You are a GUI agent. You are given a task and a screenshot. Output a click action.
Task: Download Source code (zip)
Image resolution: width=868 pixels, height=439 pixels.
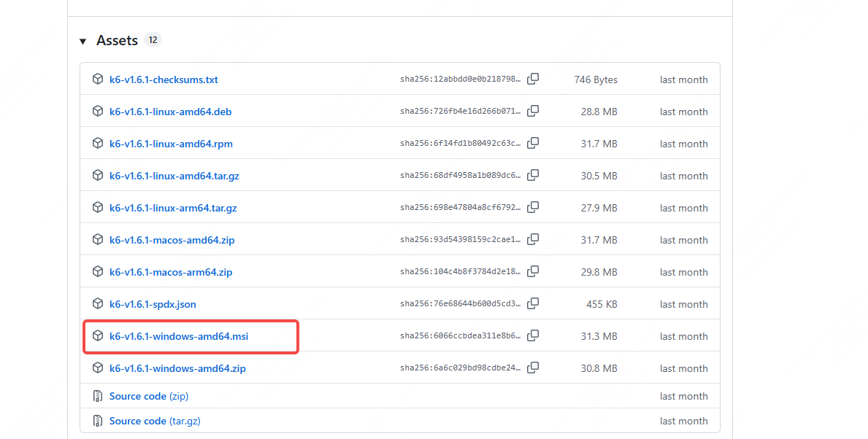point(149,397)
